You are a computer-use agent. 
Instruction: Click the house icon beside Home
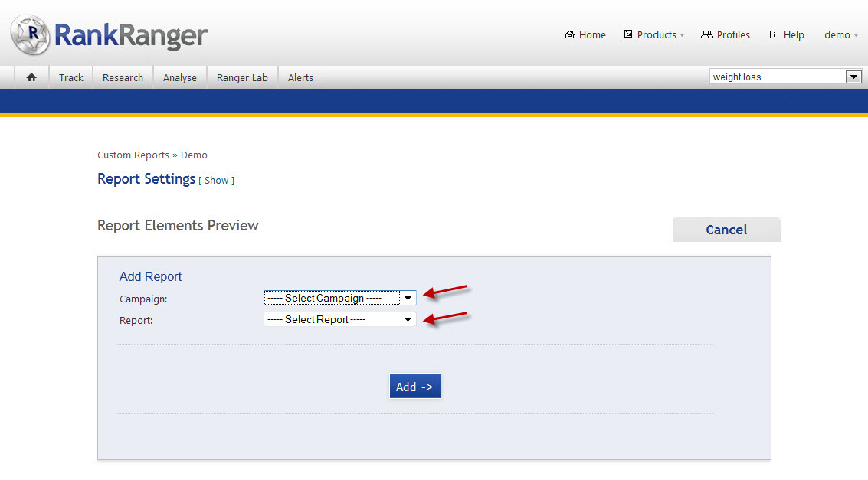(569, 35)
